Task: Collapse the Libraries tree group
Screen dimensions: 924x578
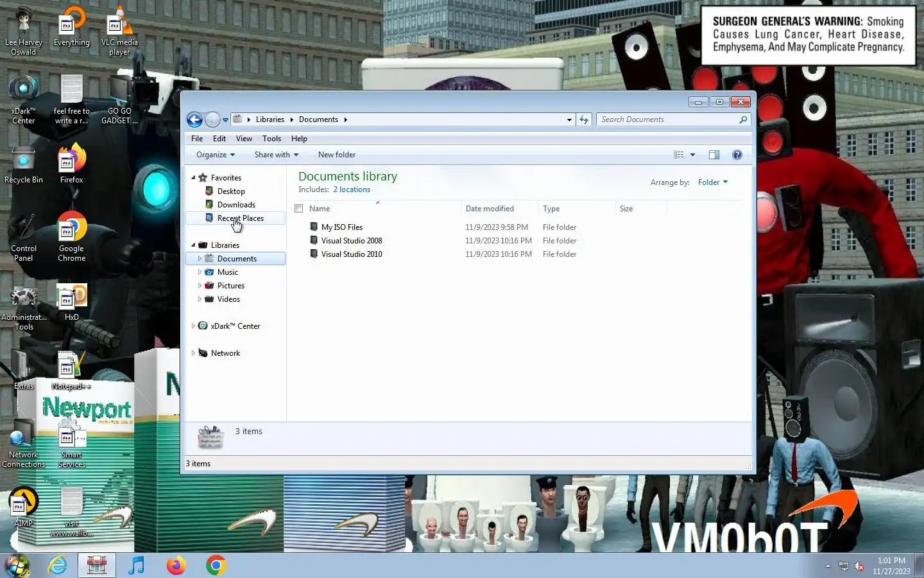Action: pyautogui.click(x=193, y=245)
